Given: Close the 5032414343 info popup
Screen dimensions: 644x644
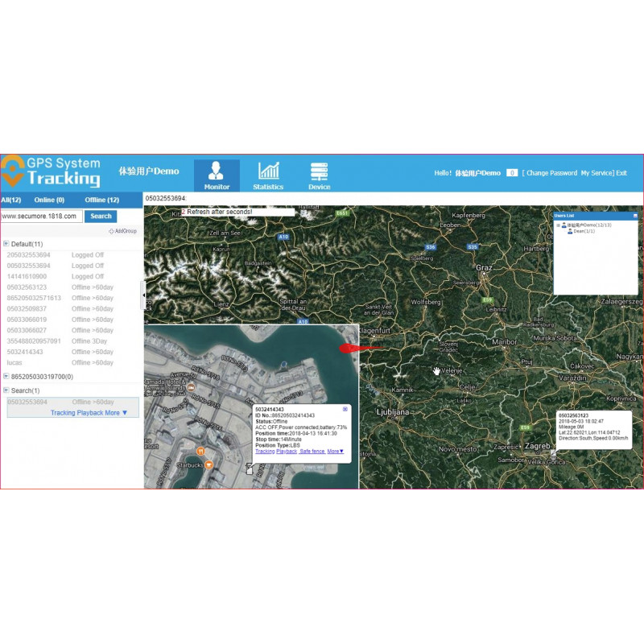Looking at the screenshot, I should [345, 410].
